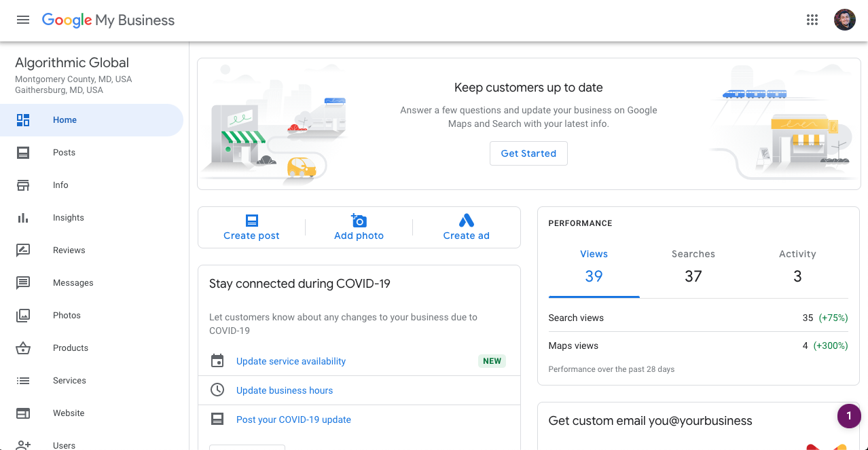
Task: Click the Home dashboard icon in sidebar
Action: 23,120
